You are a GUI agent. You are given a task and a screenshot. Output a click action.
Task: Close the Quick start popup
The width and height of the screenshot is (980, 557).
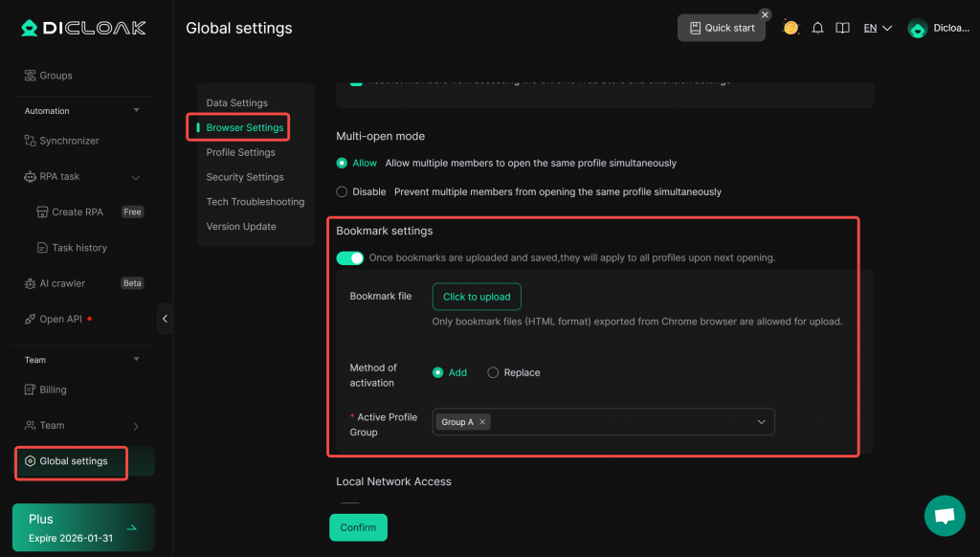coord(765,14)
